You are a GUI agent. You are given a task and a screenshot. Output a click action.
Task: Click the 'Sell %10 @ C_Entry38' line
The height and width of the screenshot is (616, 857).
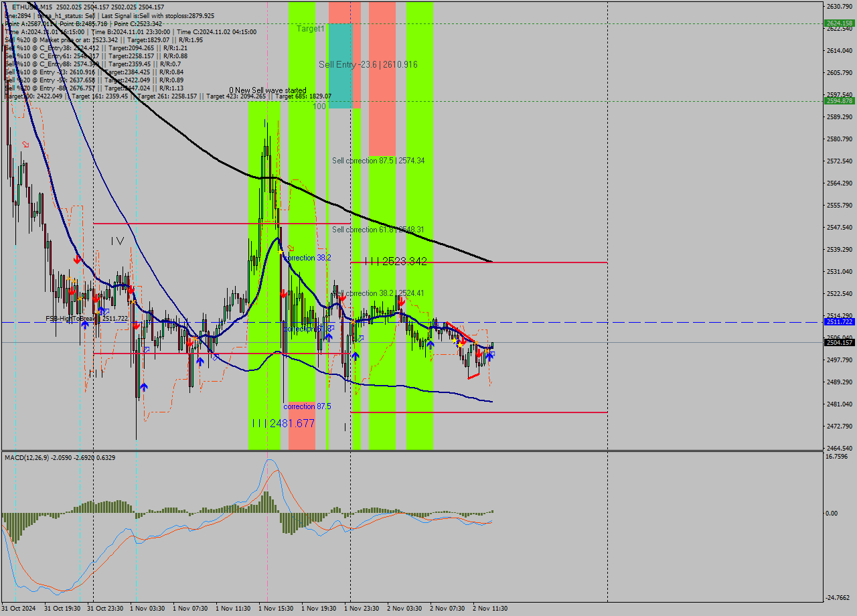point(96,48)
